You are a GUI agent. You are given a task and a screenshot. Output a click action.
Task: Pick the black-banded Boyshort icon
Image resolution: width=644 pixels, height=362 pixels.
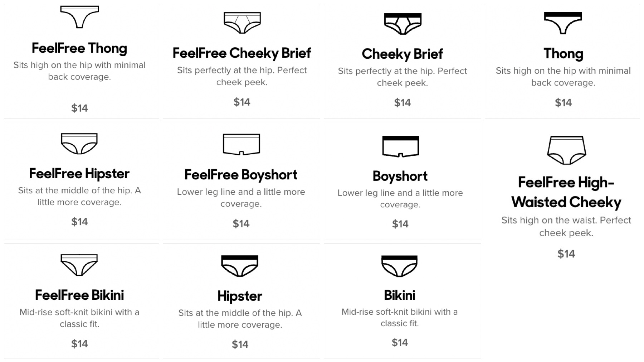coord(400,146)
